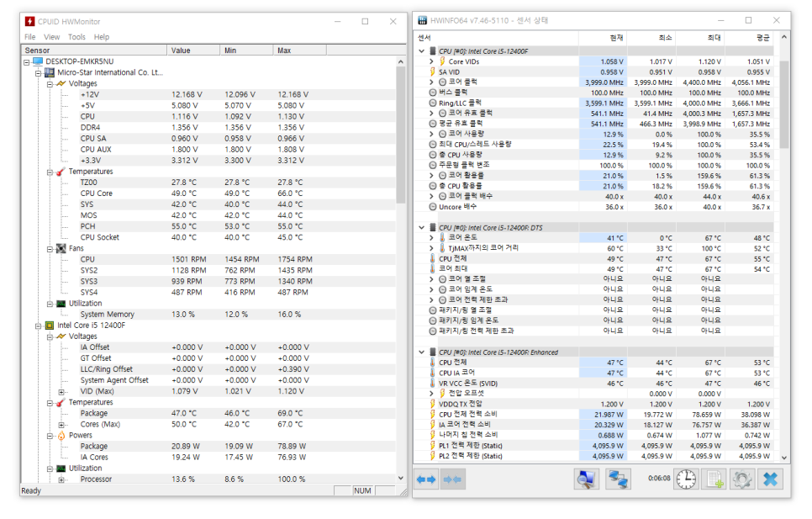
Task: Click the lightning icon beside PL1 전력 제한 (Static)
Action: [432, 446]
